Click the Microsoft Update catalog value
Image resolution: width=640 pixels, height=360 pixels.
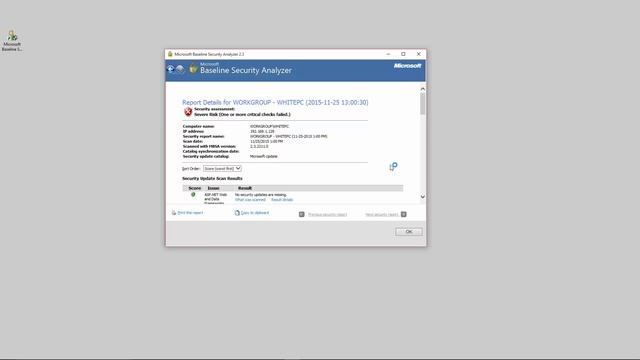(x=264, y=156)
